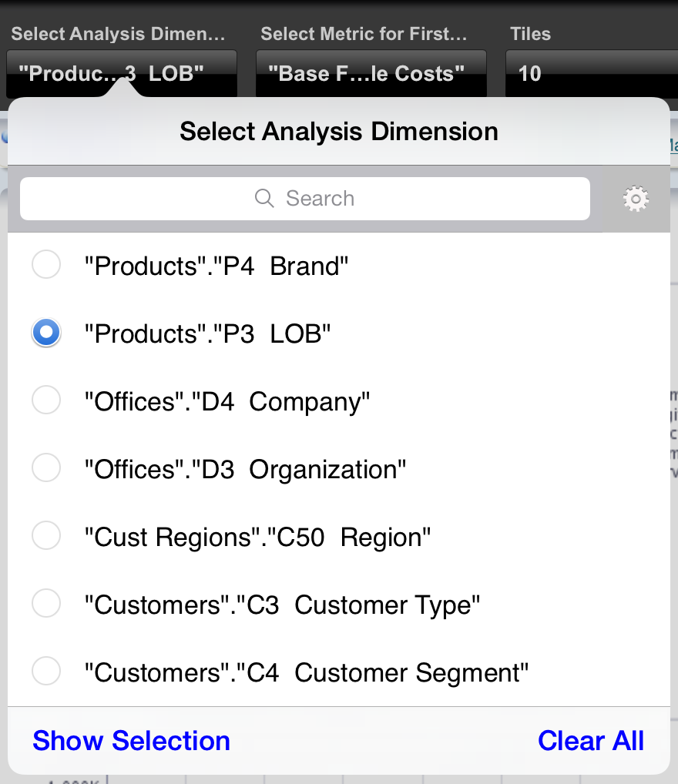Select "Customers"."C4 Customer Segment" radio button
Viewport: 678px width, 784px height.
pos(46,671)
